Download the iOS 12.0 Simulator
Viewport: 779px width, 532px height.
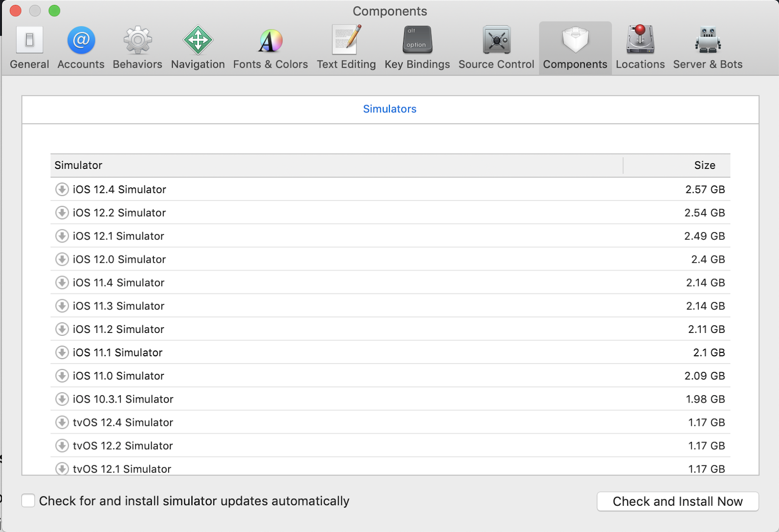[62, 259]
